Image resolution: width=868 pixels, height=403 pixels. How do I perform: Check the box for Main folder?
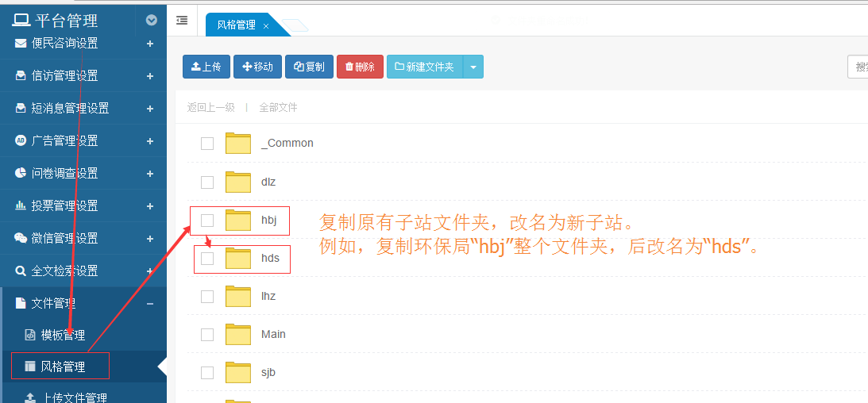pos(207,335)
